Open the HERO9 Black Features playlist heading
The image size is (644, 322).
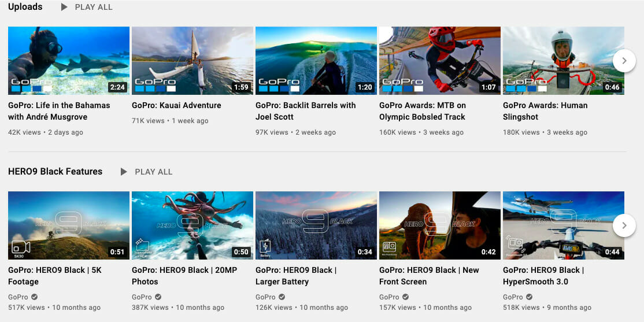coord(55,171)
